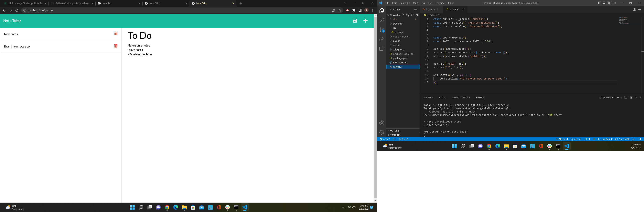Expand the 'db' folder in Explorer

click(394, 19)
